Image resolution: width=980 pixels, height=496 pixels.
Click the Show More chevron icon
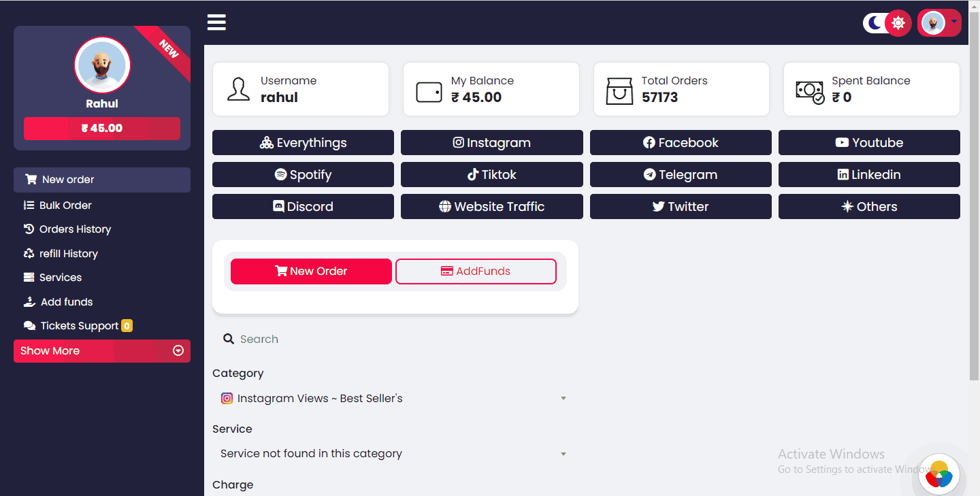pyautogui.click(x=178, y=351)
